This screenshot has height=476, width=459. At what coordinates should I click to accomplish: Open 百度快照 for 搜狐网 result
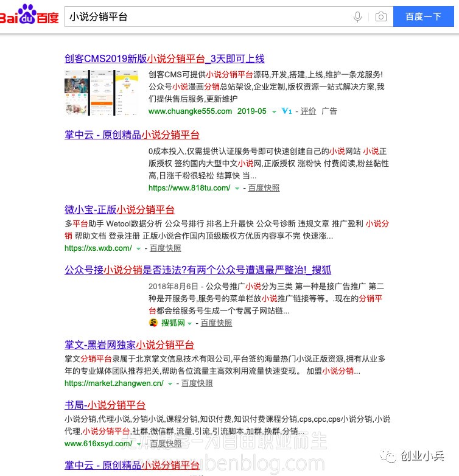click(x=217, y=323)
